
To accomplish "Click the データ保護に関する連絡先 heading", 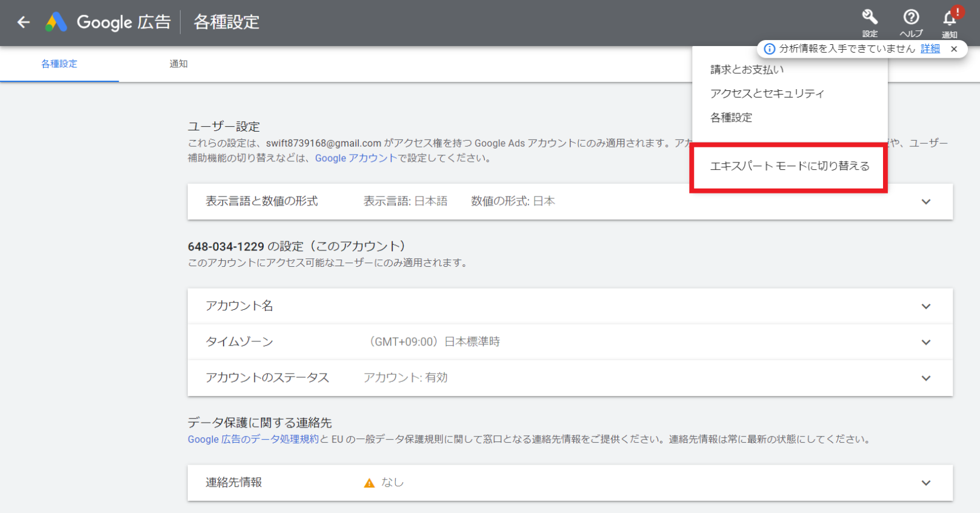I will tap(260, 423).
